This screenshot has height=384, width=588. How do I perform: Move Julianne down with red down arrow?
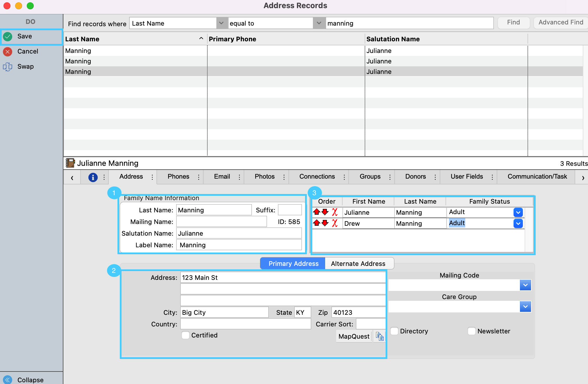[325, 212]
